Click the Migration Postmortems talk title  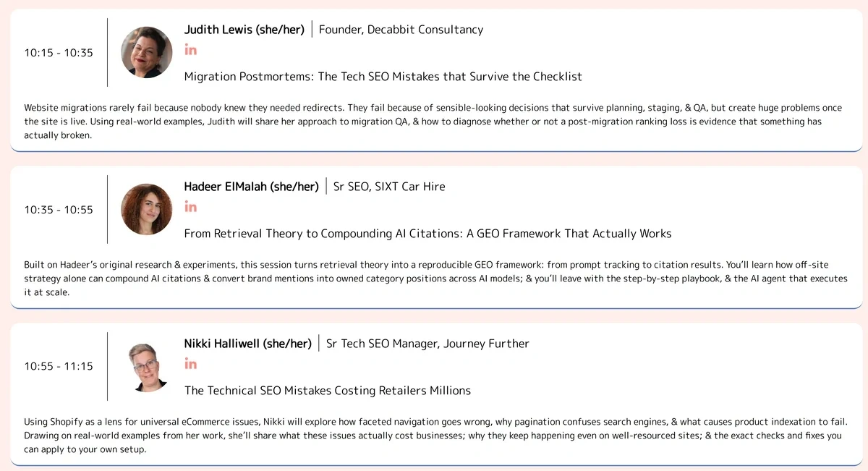tap(383, 77)
